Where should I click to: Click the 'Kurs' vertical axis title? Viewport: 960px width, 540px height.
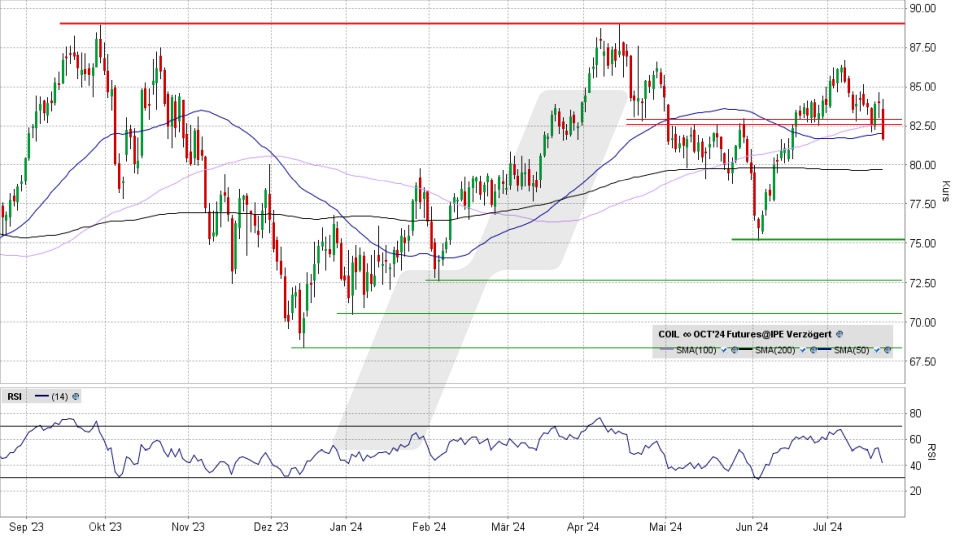pos(946,191)
